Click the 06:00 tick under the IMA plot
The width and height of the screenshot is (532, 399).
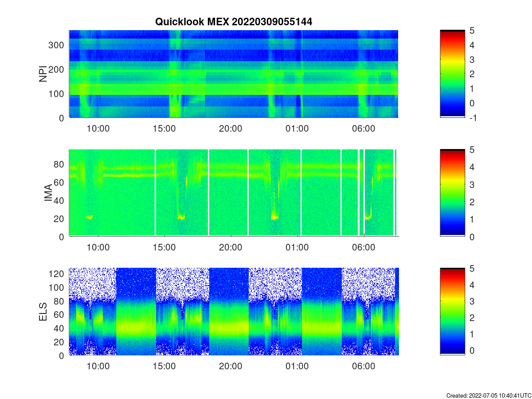pos(364,247)
